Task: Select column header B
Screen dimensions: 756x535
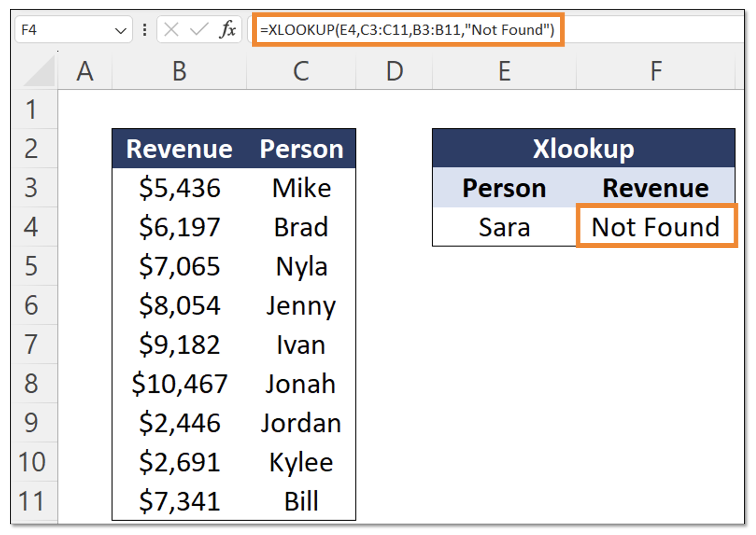Action: [179, 71]
